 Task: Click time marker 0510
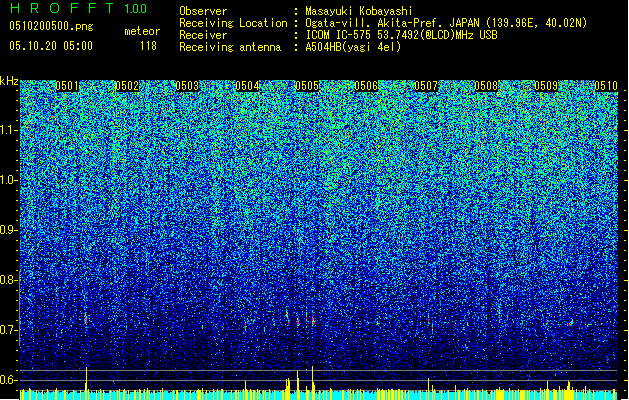(606, 86)
